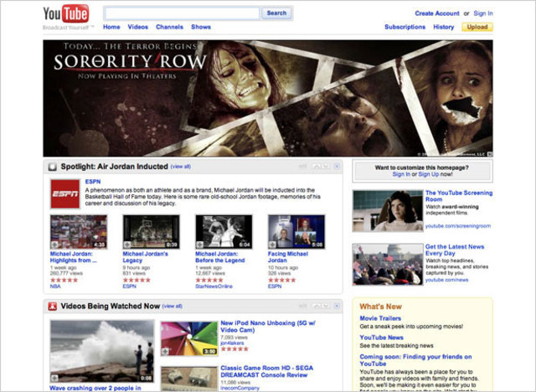Screen dimensions: 536x392
Task: Click edit on Videos Being Watched Now module
Action: (302, 306)
